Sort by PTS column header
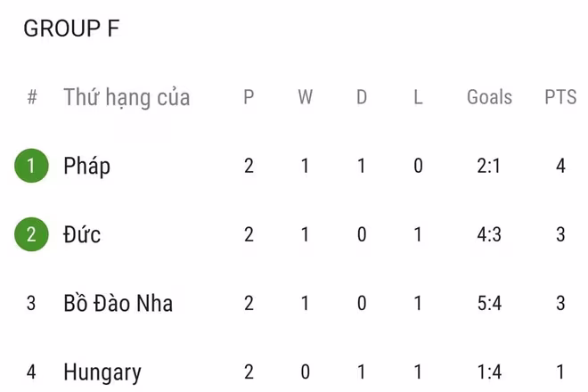 (560, 97)
